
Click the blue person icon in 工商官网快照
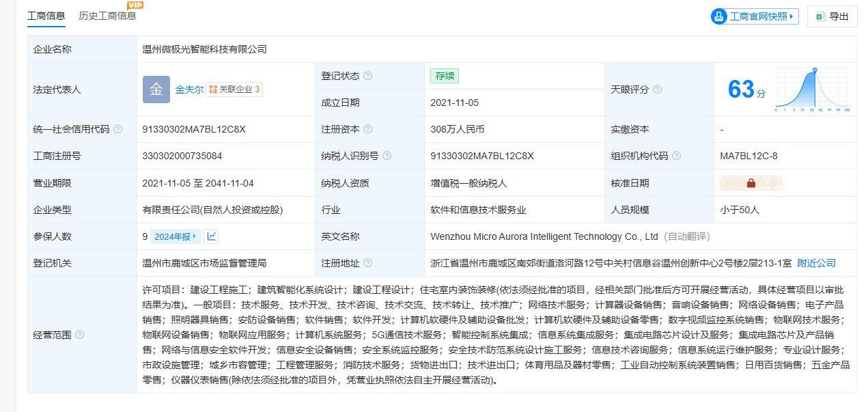pyautogui.click(x=720, y=16)
